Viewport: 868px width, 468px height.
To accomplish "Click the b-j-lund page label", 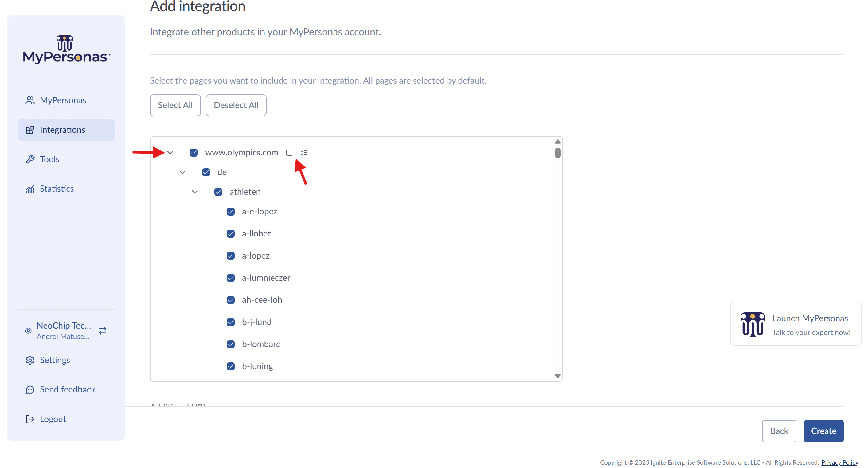I will point(256,322).
